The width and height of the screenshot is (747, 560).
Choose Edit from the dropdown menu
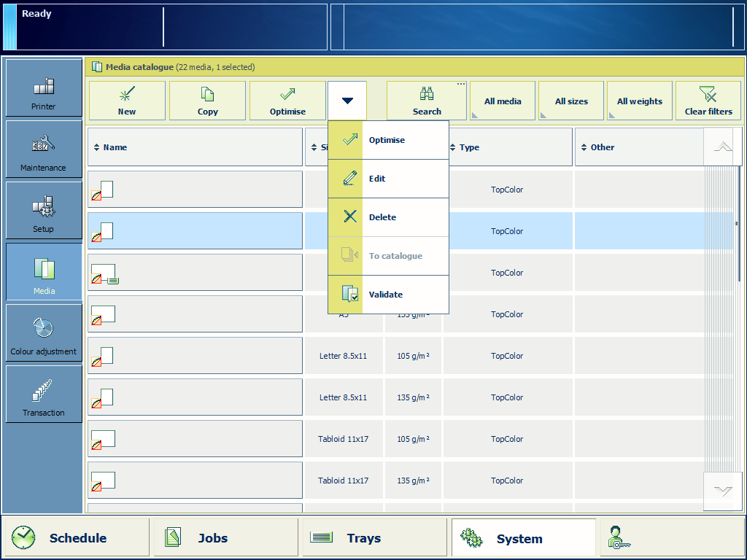388,179
